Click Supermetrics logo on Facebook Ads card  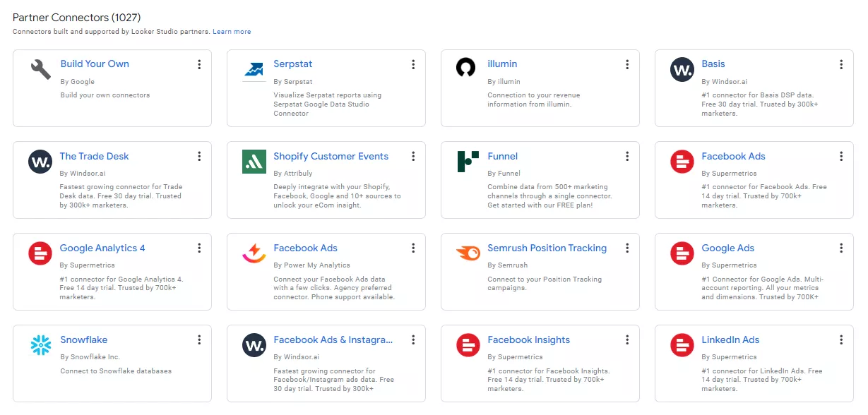pyautogui.click(x=682, y=162)
